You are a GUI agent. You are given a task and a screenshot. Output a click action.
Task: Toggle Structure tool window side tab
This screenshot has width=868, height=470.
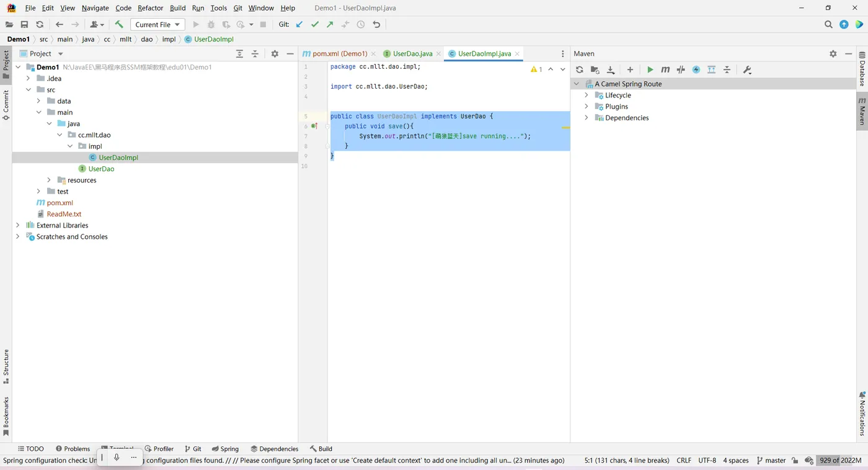click(x=6, y=367)
